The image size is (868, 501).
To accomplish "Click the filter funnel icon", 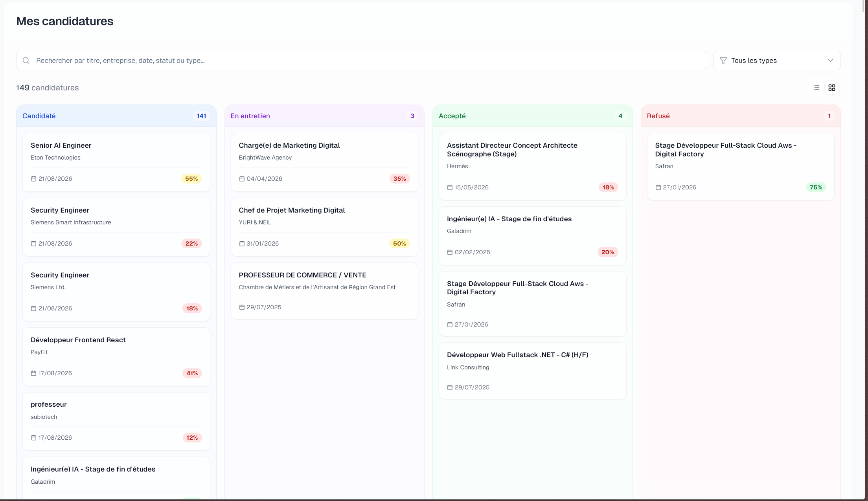I will pos(723,61).
